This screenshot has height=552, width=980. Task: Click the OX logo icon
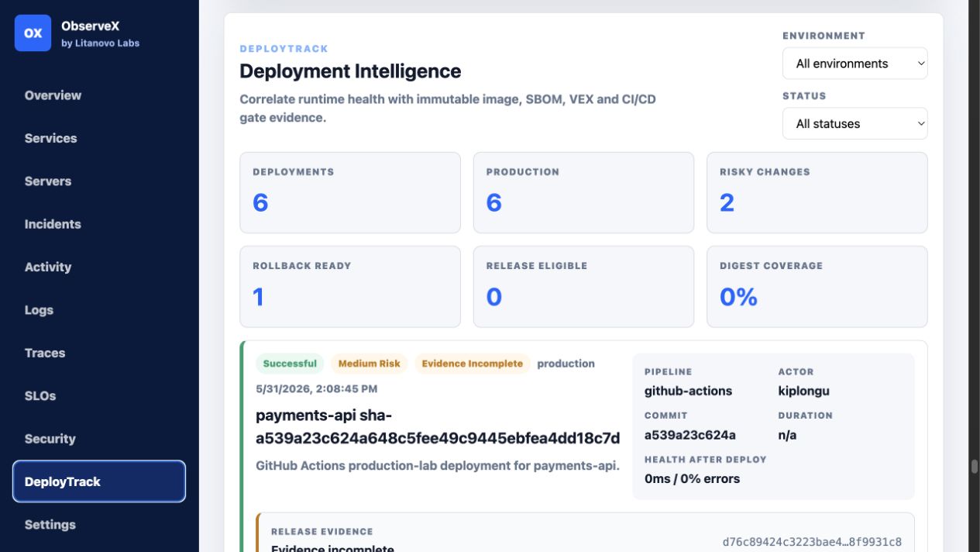coord(33,33)
